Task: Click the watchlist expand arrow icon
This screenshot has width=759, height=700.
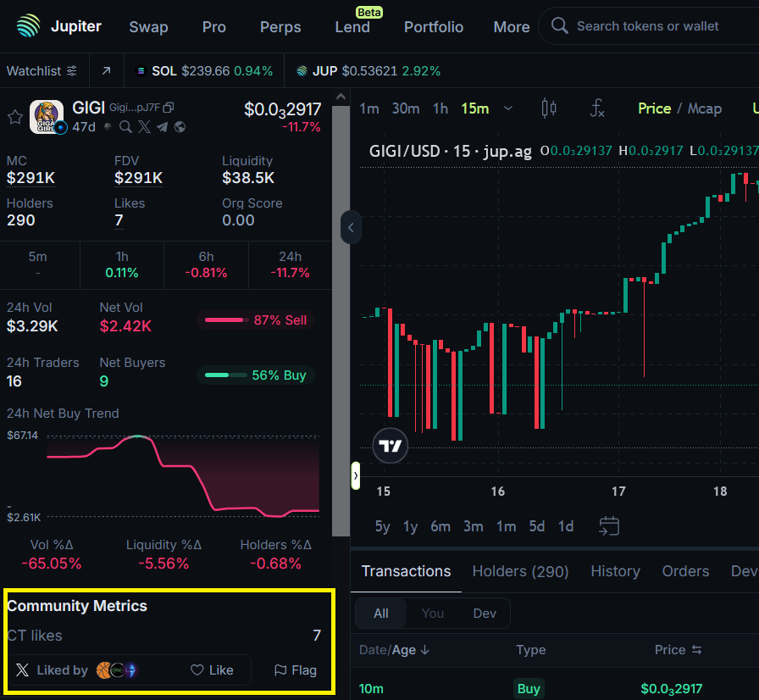Action: [x=107, y=71]
